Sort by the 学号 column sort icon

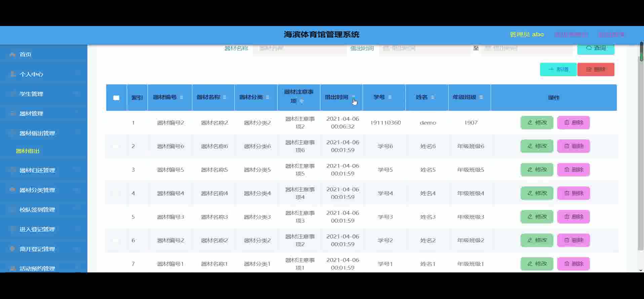click(390, 97)
